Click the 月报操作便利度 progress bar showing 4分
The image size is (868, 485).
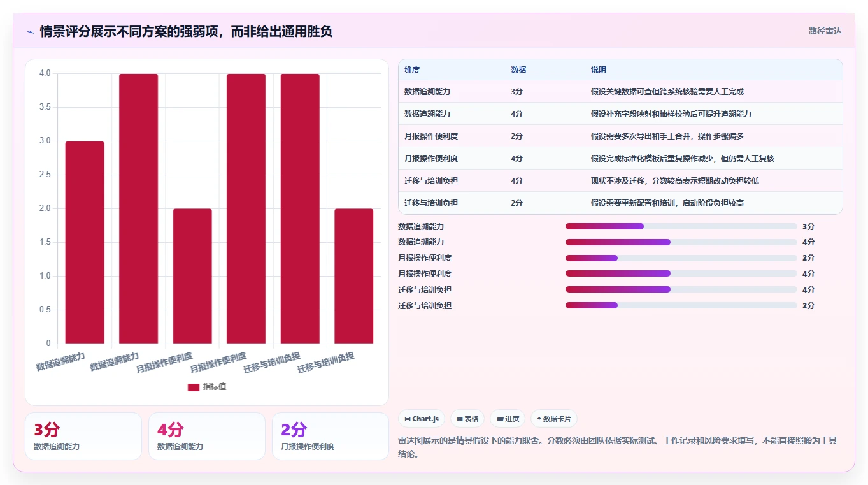pyautogui.click(x=681, y=274)
